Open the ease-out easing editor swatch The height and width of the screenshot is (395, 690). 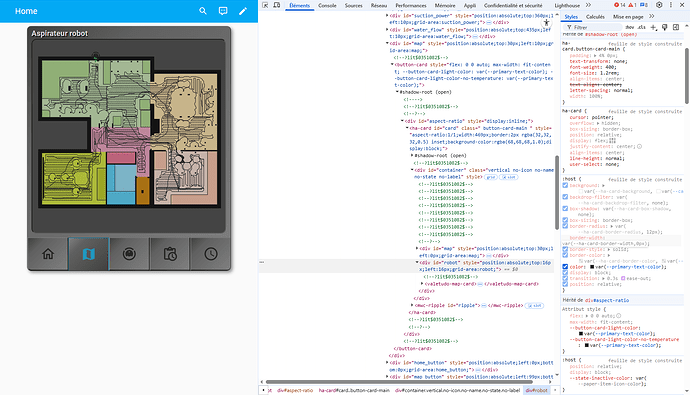tap(623, 278)
